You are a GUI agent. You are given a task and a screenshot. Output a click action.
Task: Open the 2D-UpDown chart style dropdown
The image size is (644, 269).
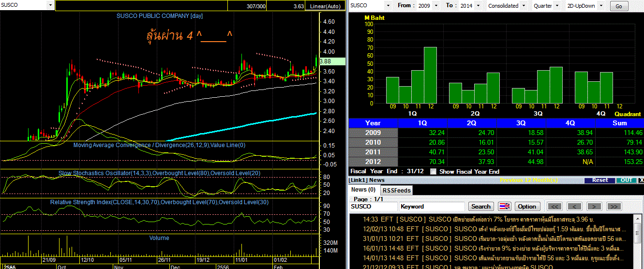[x=600, y=6]
